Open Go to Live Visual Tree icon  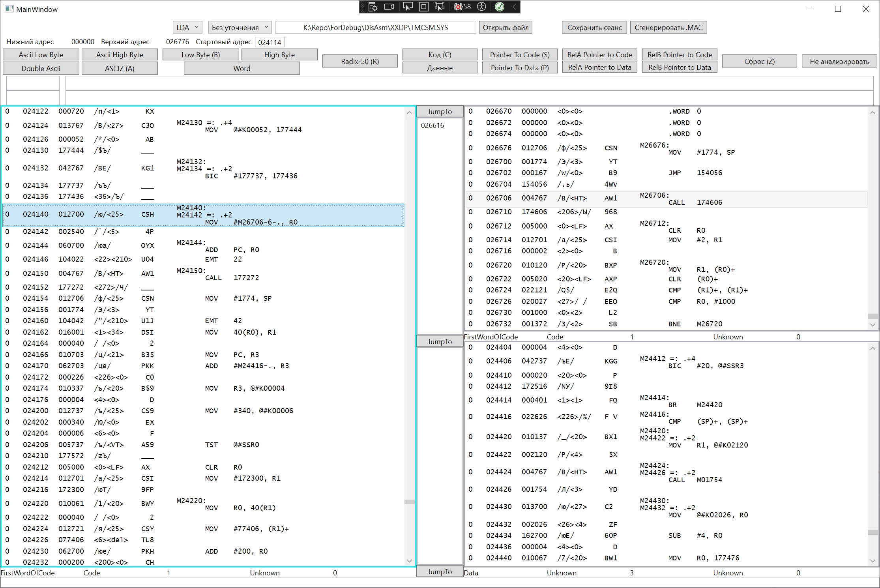(x=373, y=7)
